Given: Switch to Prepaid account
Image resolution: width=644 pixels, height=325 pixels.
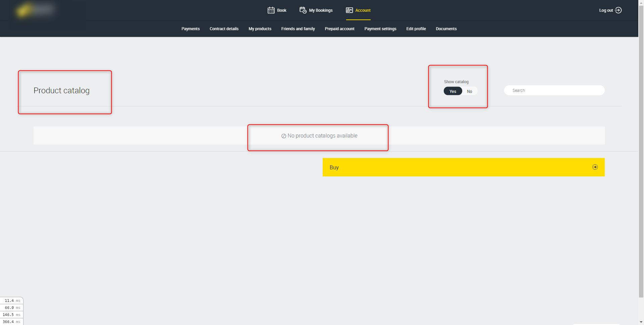Looking at the screenshot, I should pos(339,29).
